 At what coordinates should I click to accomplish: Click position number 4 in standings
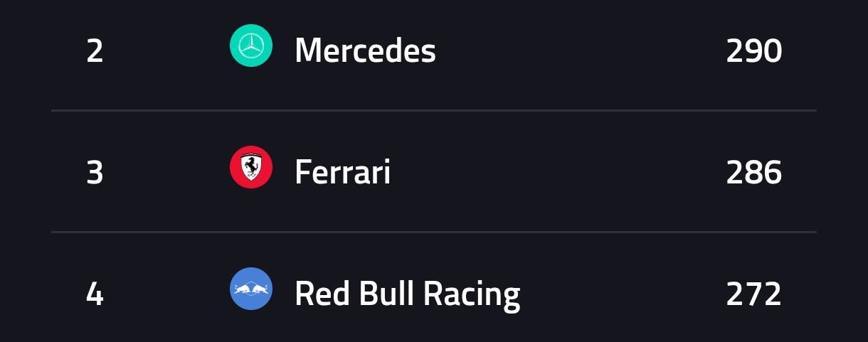tap(95, 294)
